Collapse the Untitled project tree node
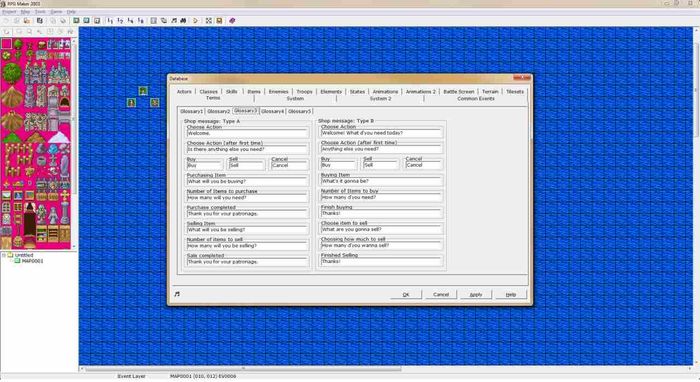This screenshot has height=382, width=700. click(4, 255)
